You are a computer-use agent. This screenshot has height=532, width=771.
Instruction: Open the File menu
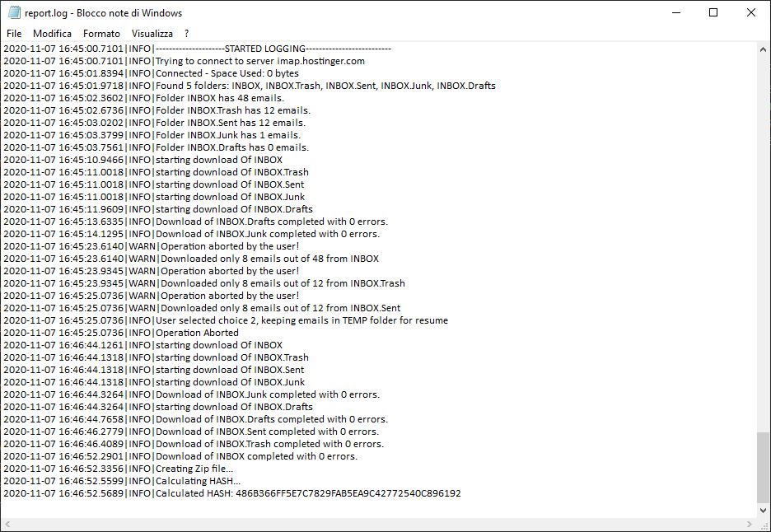pyautogui.click(x=13, y=34)
